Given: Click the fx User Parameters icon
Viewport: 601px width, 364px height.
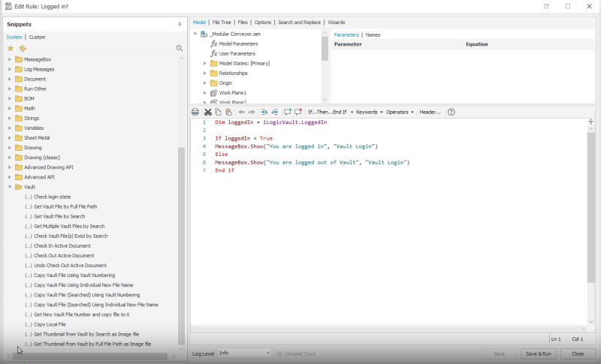Looking at the screenshot, I should pyautogui.click(x=214, y=53).
